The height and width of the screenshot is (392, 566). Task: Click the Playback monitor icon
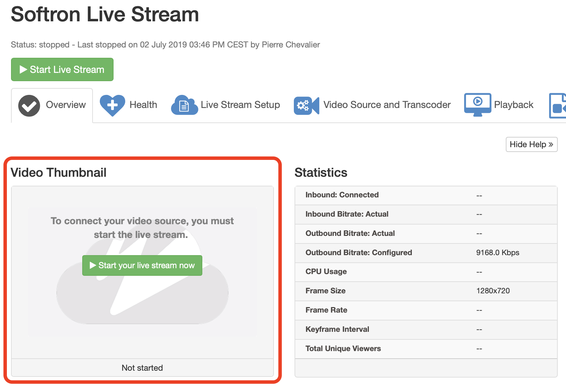click(478, 105)
